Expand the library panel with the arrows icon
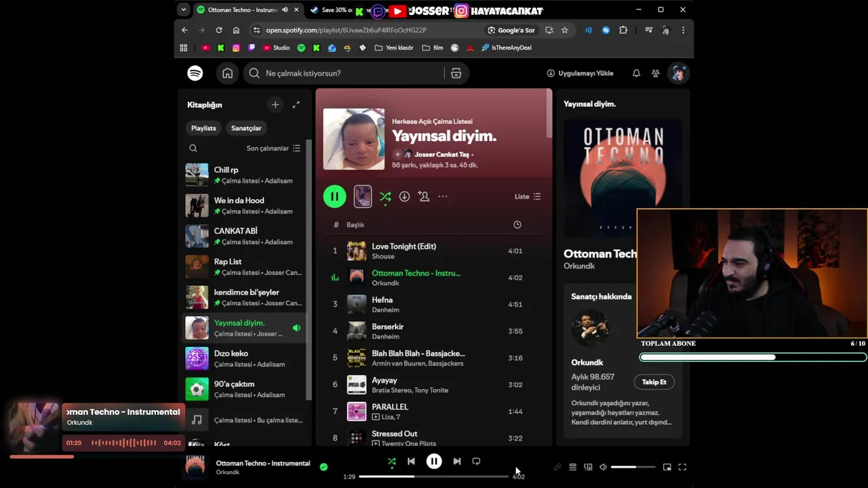The width and height of the screenshot is (868, 488). 296,104
